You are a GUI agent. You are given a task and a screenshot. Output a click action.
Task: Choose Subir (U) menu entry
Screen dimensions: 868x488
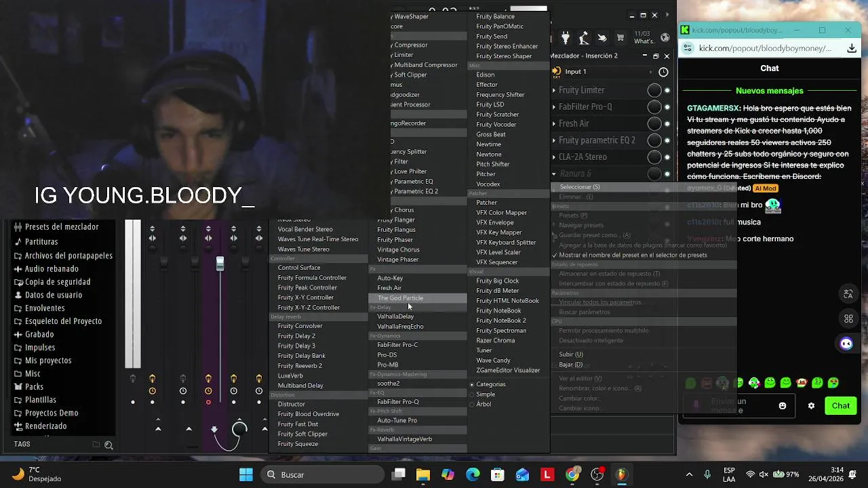pyautogui.click(x=571, y=354)
